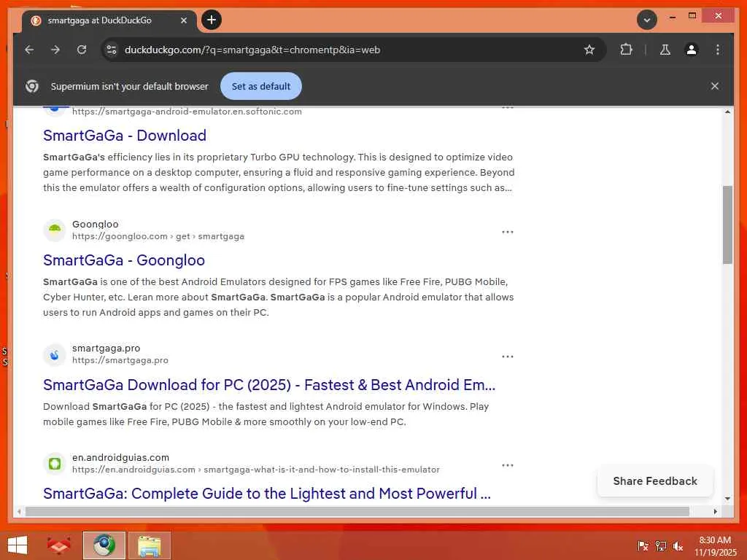This screenshot has width=747, height=560.
Task: Click the Goongloo result description snippet
Action: [x=278, y=297]
